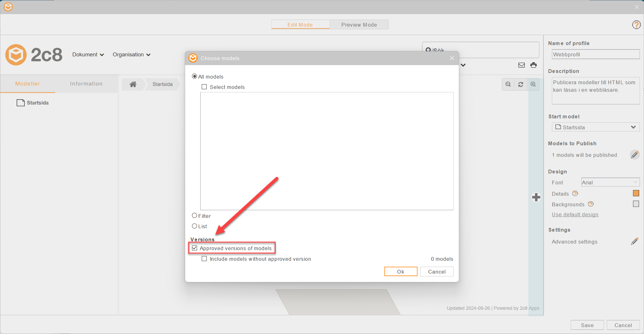Switch to the Information tab
This screenshot has width=644, height=334.
tap(86, 84)
